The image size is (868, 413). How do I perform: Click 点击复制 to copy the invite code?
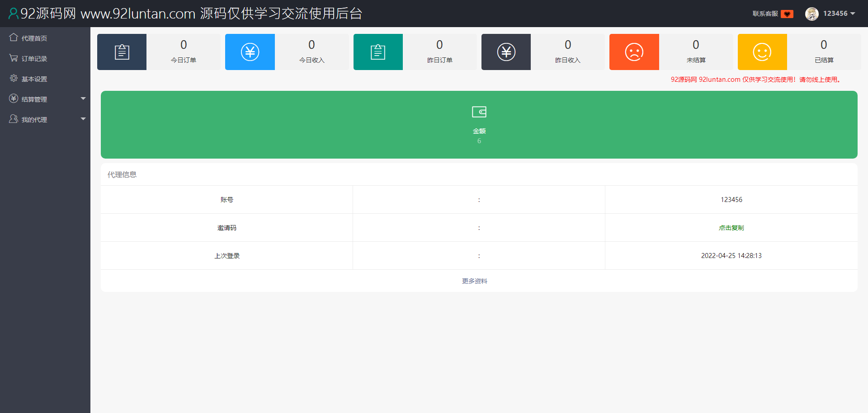pos(731,228)
